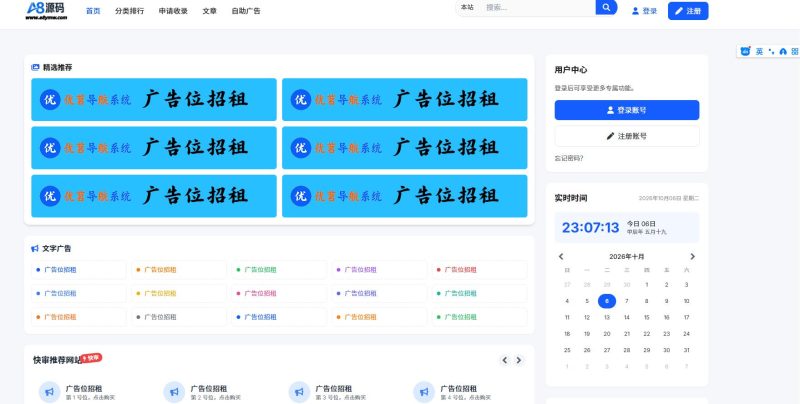Open the 申请收录 navigation item
Image resolution: width=800 pixels, height=404 pixels.
(x=173, y=11)
